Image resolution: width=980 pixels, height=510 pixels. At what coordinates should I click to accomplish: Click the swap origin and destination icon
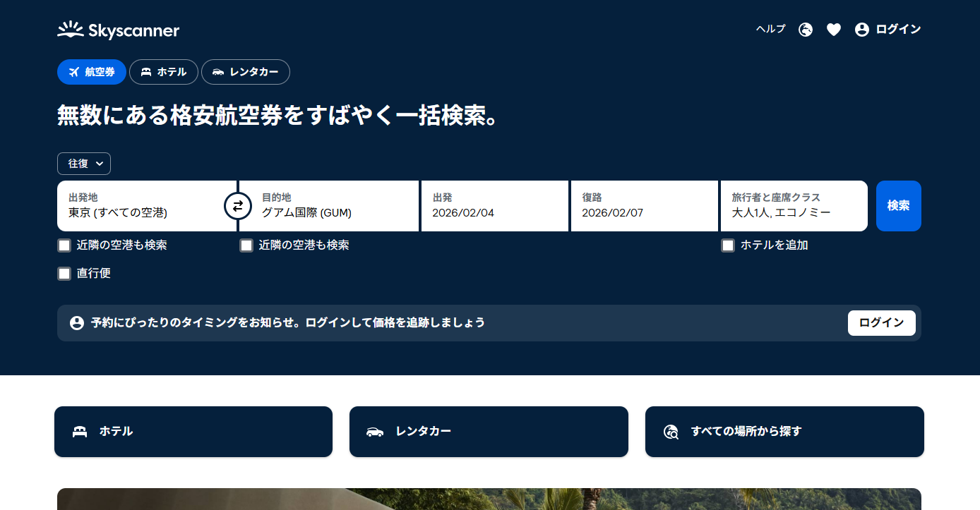click(238, 206)
